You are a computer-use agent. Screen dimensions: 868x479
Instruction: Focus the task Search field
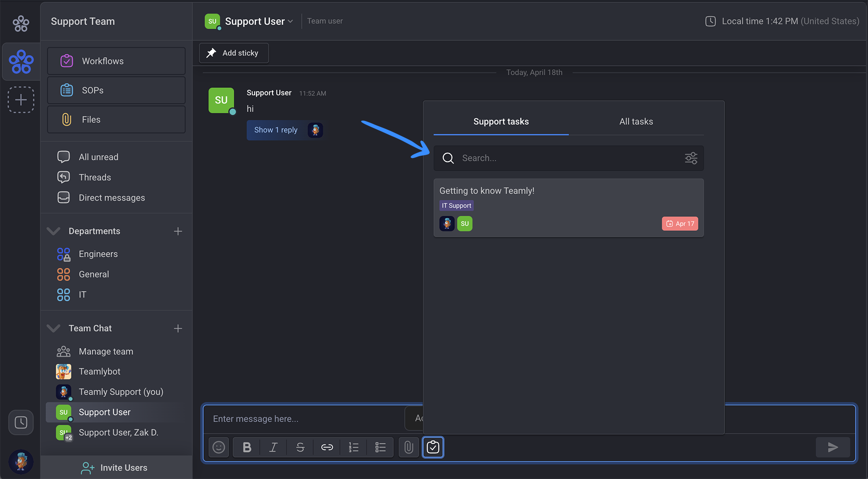tap(568, 158)
